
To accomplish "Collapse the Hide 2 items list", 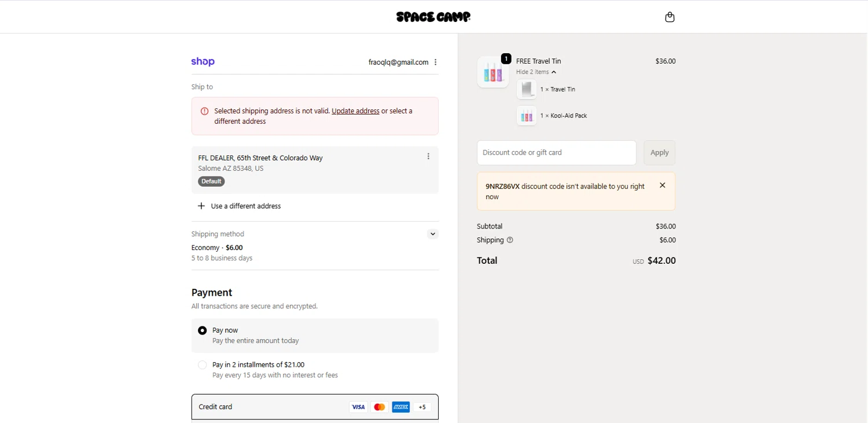I will (x=536, y=72).
